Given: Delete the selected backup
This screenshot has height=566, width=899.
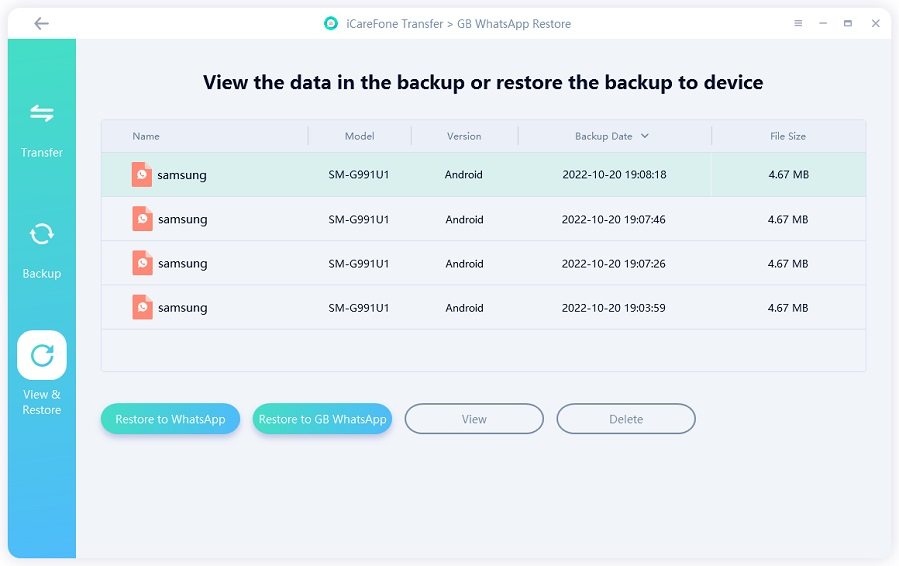Looking at the screenshot, I should coord(626,419).
